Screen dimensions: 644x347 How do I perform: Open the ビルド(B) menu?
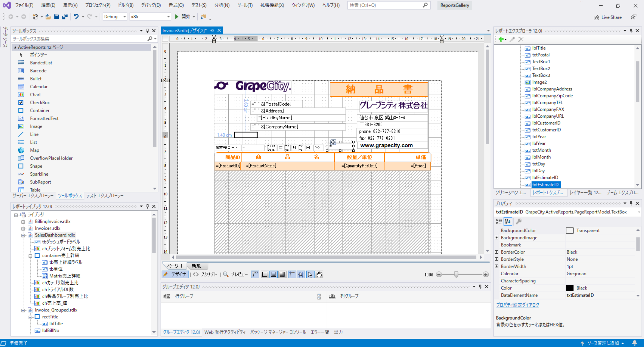(126, 5)
